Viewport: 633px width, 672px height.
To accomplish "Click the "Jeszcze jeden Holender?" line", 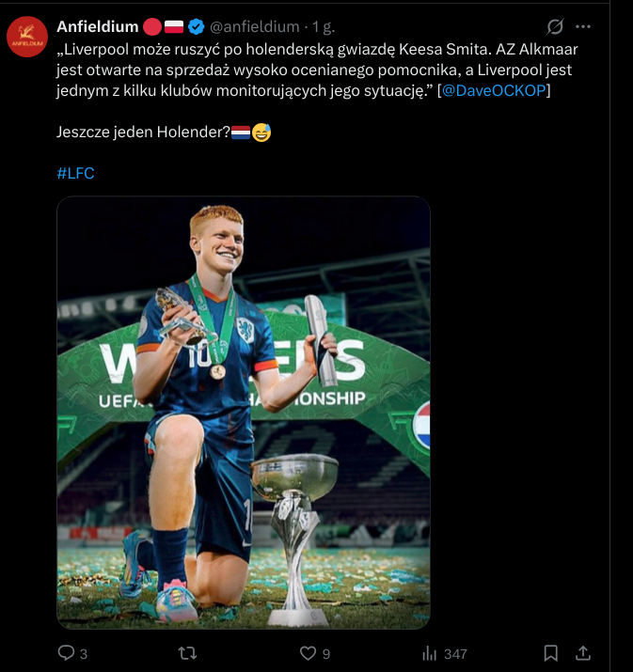I will click(x=143, y=133).
